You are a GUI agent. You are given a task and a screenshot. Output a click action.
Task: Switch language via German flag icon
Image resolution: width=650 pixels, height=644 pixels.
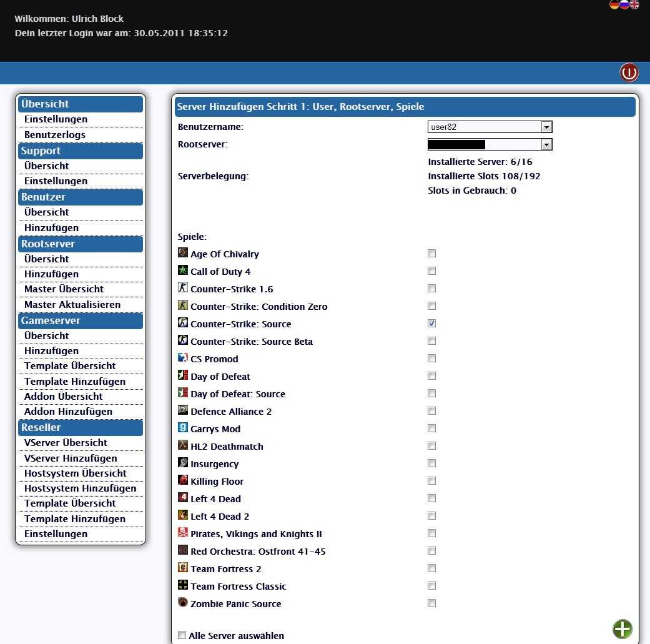click(614, 4)
